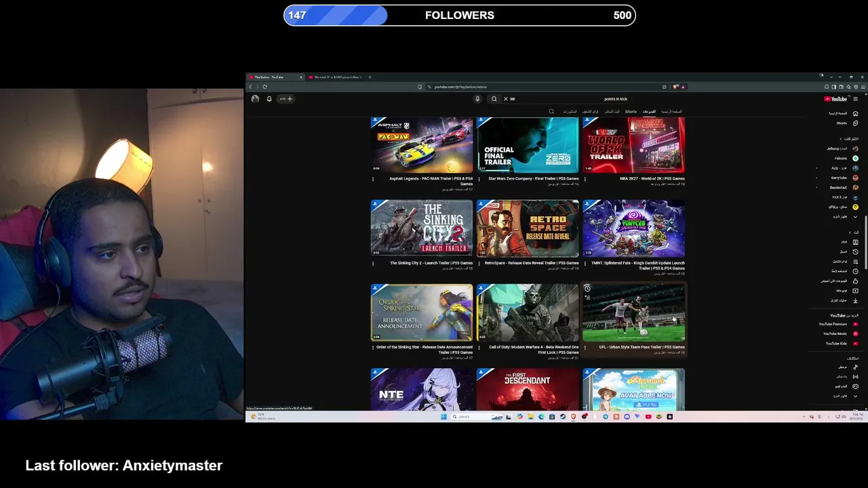Open Liked videos in the sidebar
868x488 pixels.
pyautogui.click(x=840, y=281)
